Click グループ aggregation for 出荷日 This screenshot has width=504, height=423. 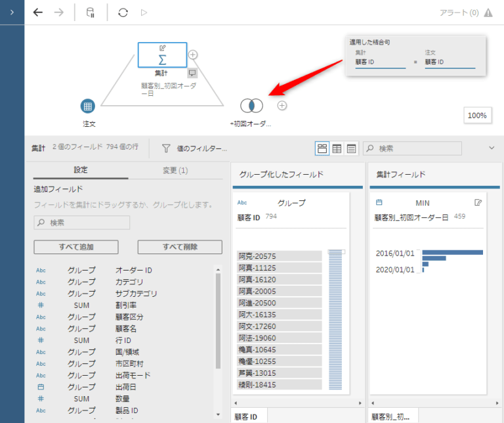[81, 387]
